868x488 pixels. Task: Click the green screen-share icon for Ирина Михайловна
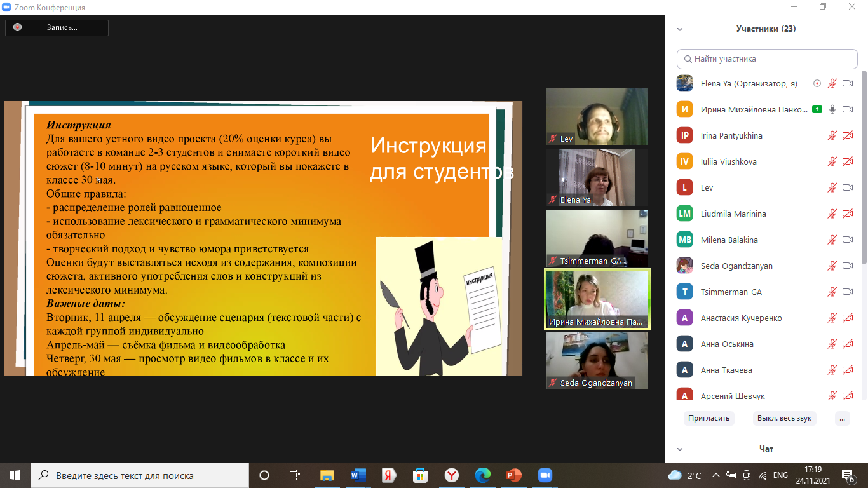click(x=817, y=109)
